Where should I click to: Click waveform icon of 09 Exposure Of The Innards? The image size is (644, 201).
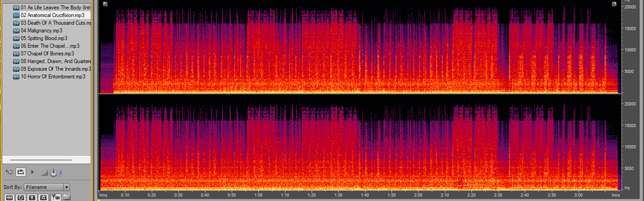click(x=16, y=69)
